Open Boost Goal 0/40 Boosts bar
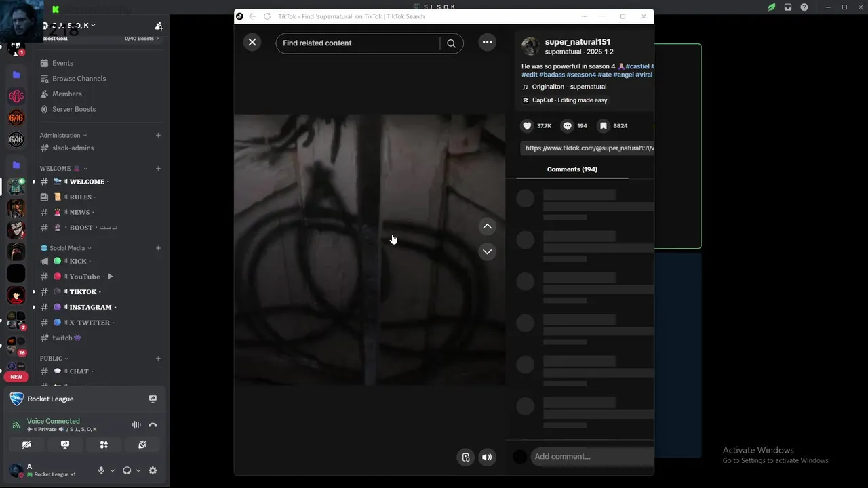The image size is (868, 488). click(x=101, y=39)
